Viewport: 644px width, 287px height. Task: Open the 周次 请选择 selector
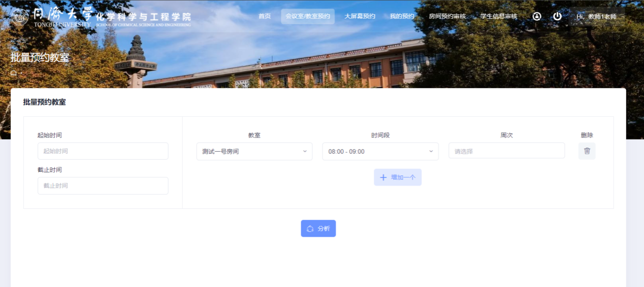(506, 151)
